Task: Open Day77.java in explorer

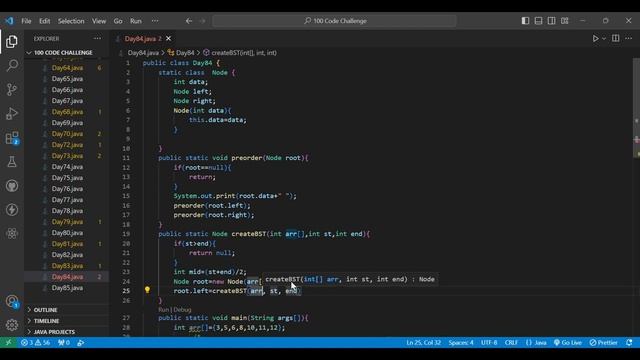Action: 67,200
